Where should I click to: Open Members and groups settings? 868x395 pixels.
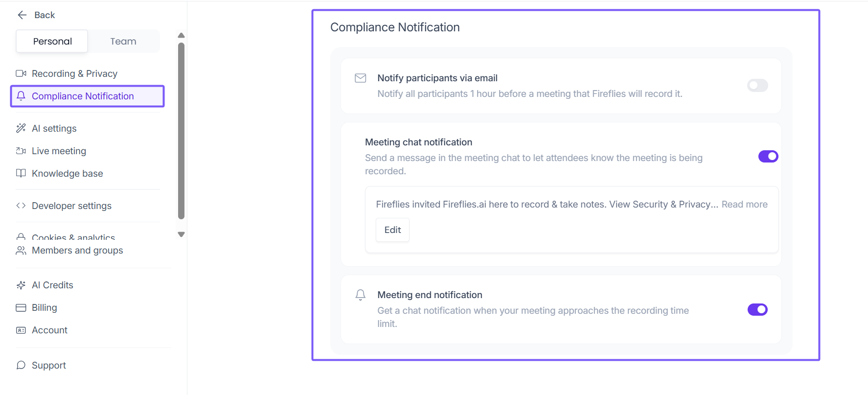77,251
